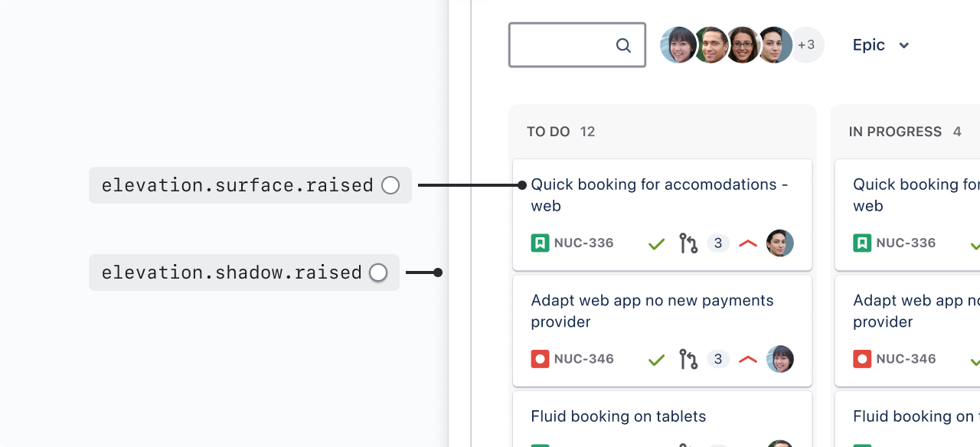980x447 pixels.
Task: Open NUC-336 issue key link in To Do
Action: (x=583, y=243)
